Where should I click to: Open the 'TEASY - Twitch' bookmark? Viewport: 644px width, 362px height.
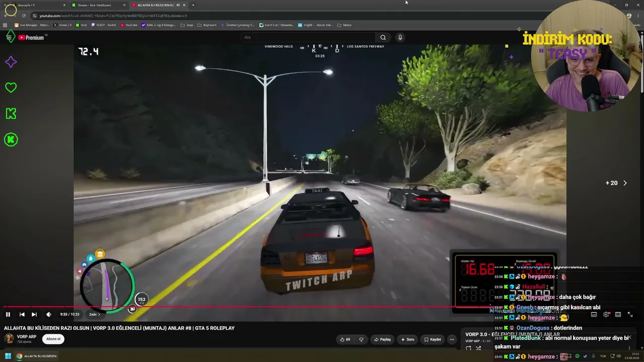click(x=104, y=25)
